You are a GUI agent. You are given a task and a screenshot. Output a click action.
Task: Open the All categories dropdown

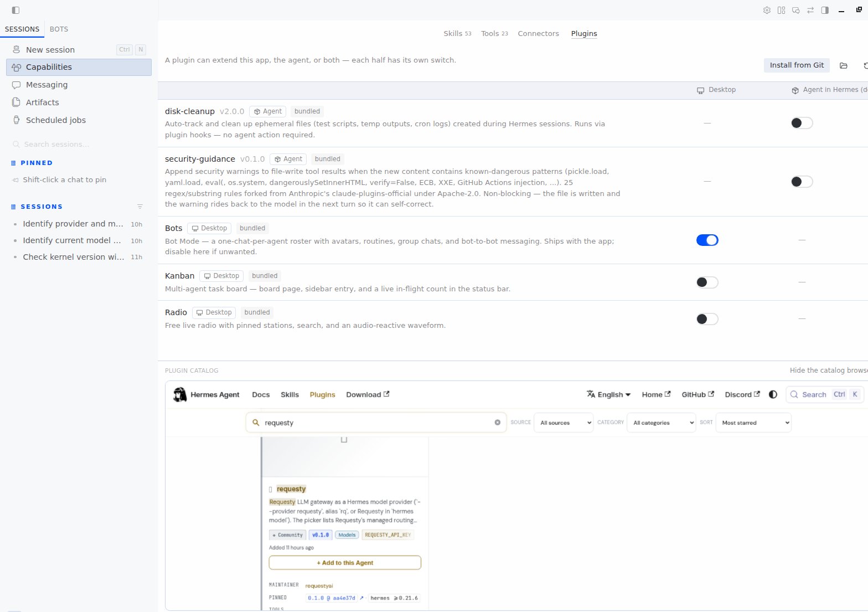661,423
